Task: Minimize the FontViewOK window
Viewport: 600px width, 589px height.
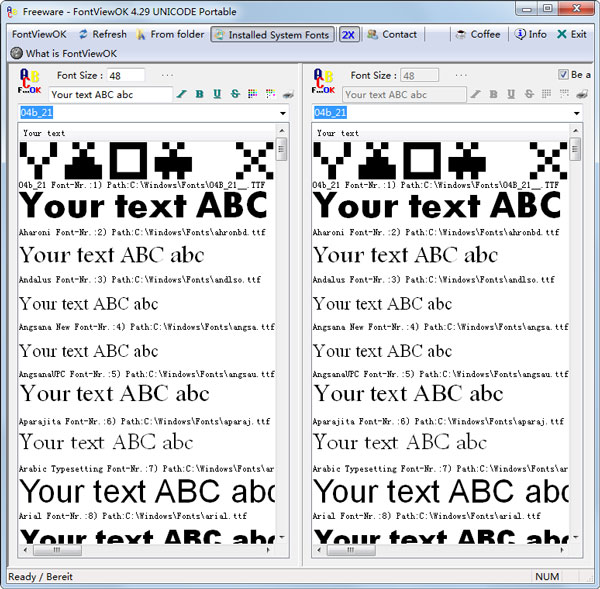Action: tap(527, 8)
